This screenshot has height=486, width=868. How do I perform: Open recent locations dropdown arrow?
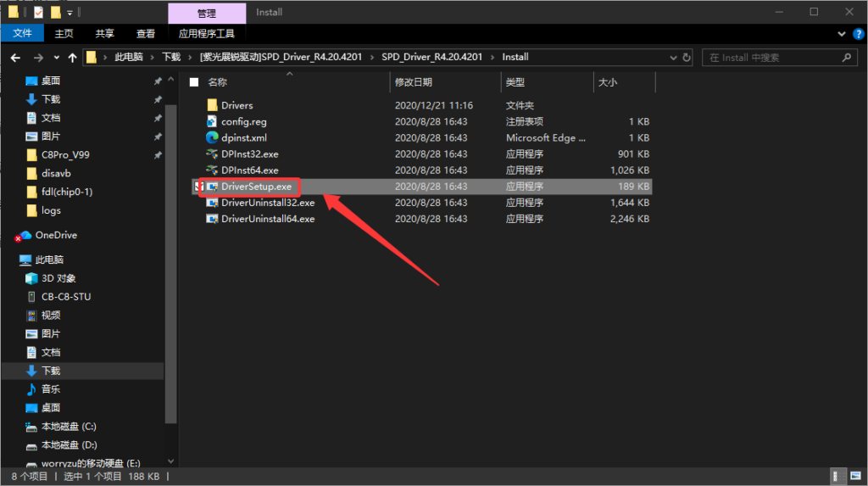57,57
